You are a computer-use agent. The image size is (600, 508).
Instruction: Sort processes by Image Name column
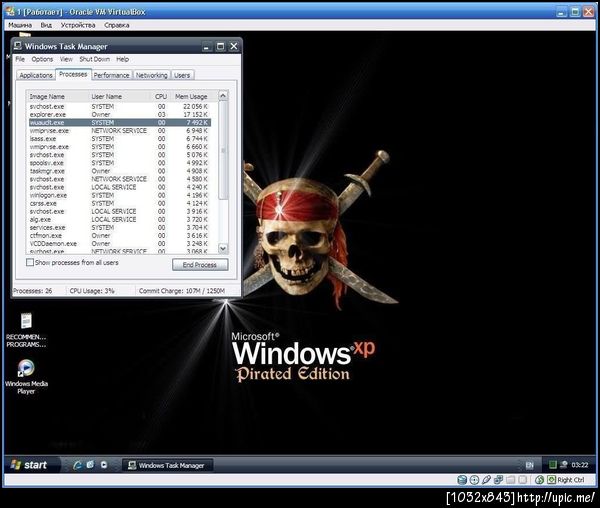[x=58, y=96]
